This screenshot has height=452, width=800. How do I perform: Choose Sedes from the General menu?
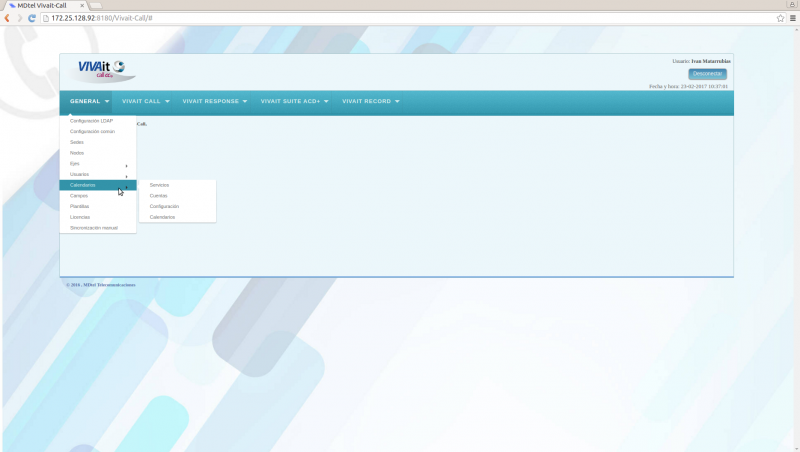click(x=98, y=142)
